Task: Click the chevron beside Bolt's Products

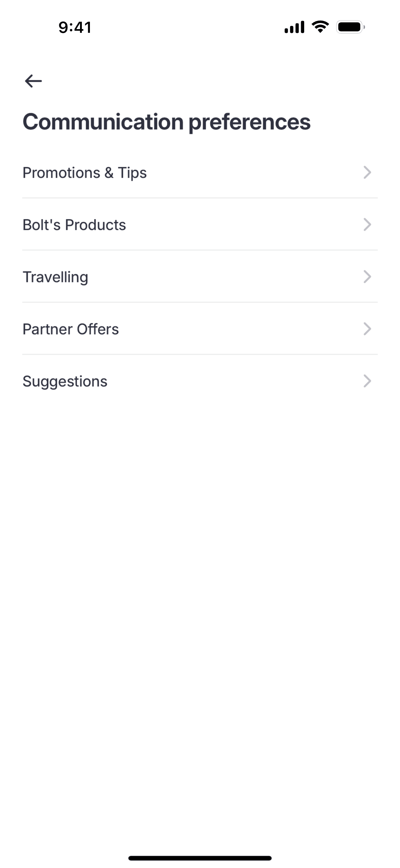Action: (367, 225)
